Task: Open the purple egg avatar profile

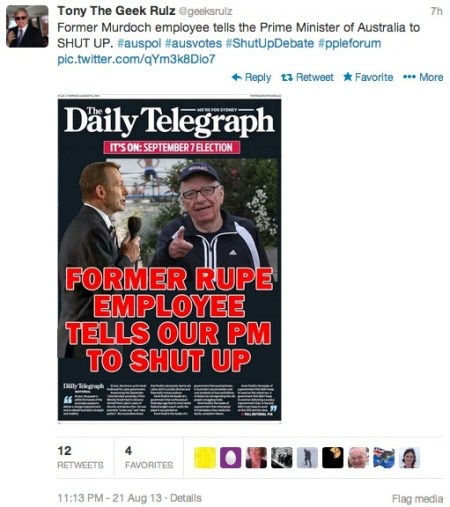Action: click(x=230, y=458)
